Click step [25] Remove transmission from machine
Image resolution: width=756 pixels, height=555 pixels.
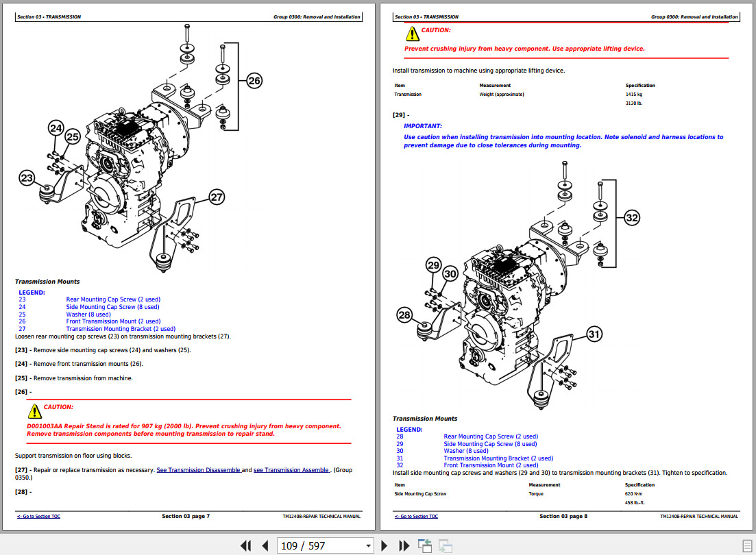pyautogui.click(x=74, y=378)
